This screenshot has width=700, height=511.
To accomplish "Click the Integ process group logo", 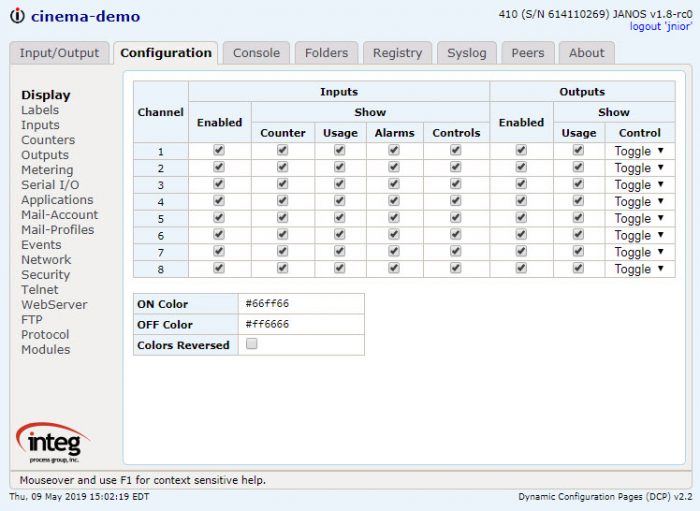I will [x=54, y=442].
